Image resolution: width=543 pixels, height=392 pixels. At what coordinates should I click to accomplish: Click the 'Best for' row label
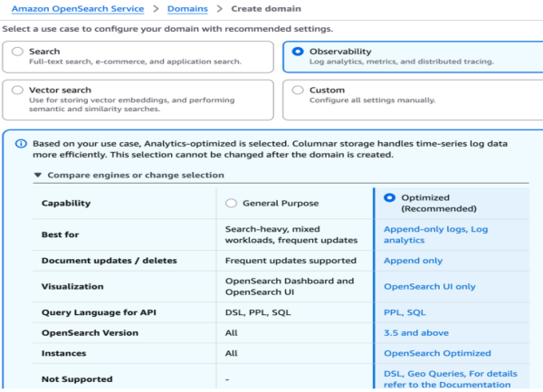coord(60,234)
